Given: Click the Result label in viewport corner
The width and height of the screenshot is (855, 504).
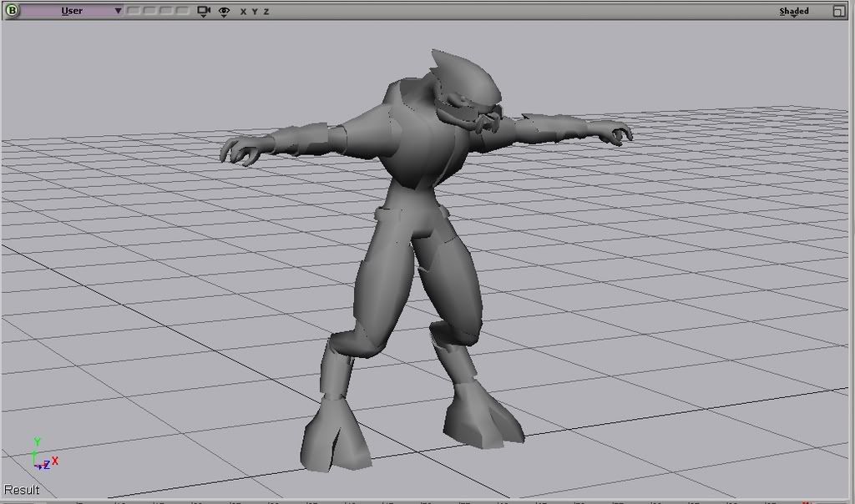Looking at the screenshot, I should point(21,489).
